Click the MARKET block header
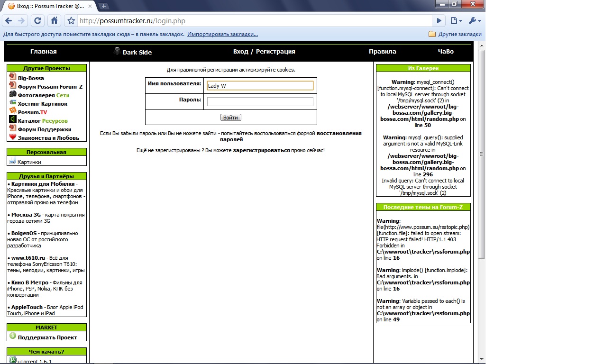The image size is (604, 364). [x=46, y=328]
